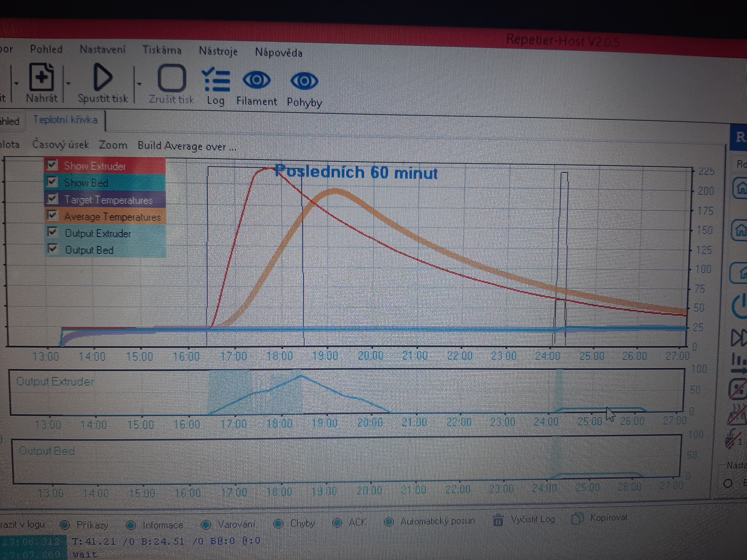This screenshot has width=747, height=560.
Task: Uncheck the Show Bed checkbox
Action: (x=52, y=182)
